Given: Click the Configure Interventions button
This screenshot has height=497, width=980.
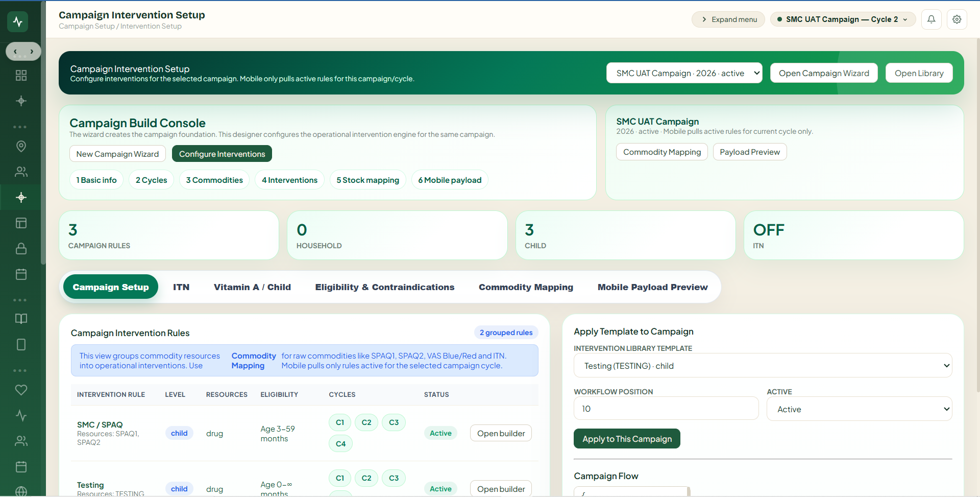Looking at the screenshot, I should click(222, 154).
